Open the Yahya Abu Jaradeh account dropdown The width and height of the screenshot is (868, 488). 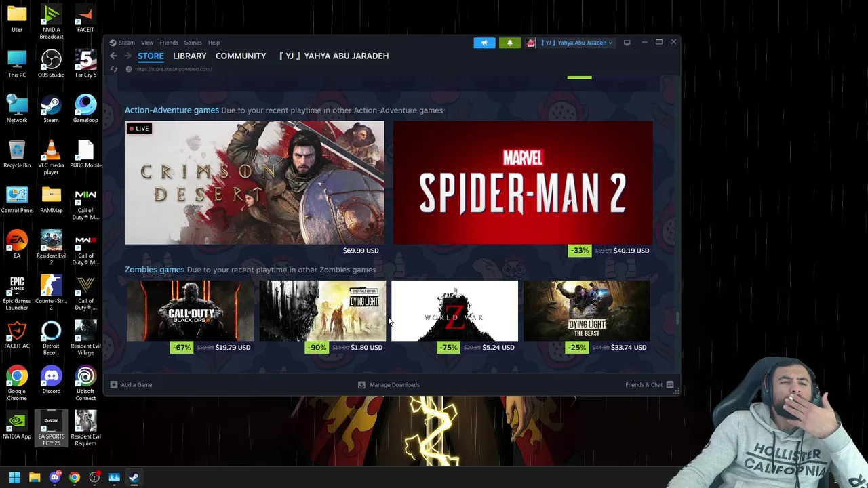coord(577,43)
